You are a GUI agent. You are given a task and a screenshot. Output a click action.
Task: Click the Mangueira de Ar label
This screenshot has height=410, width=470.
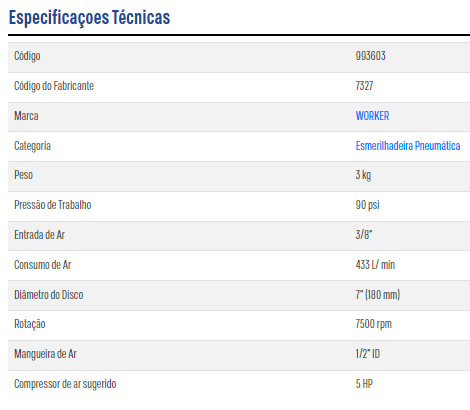click(x=45, y=354)
